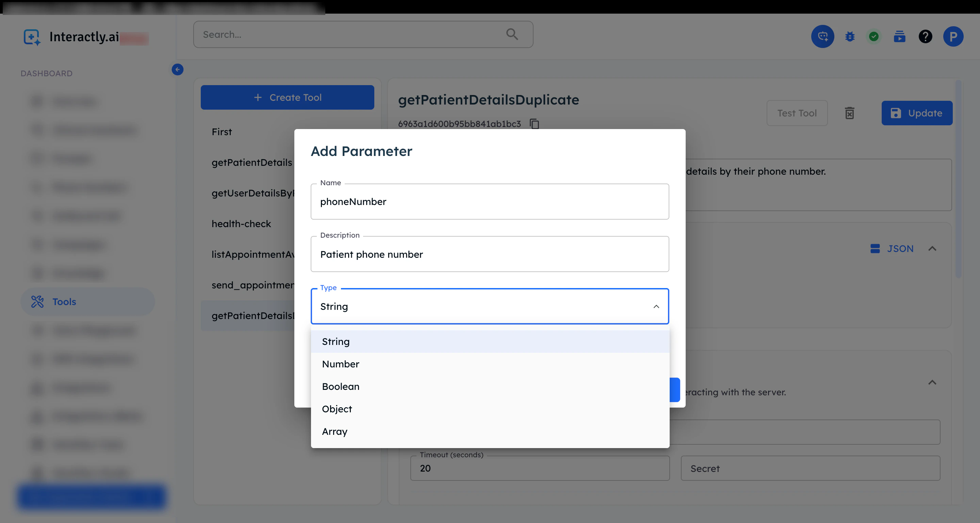Collapse the server section chevron
The width and height of the screenshot is (980, 523).
(x=932, y=382)
